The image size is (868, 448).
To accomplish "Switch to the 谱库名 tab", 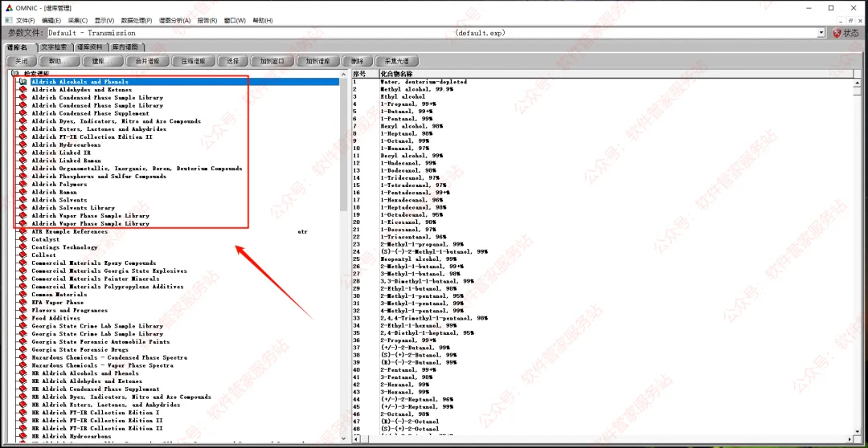I will click(x=18, y=47).
